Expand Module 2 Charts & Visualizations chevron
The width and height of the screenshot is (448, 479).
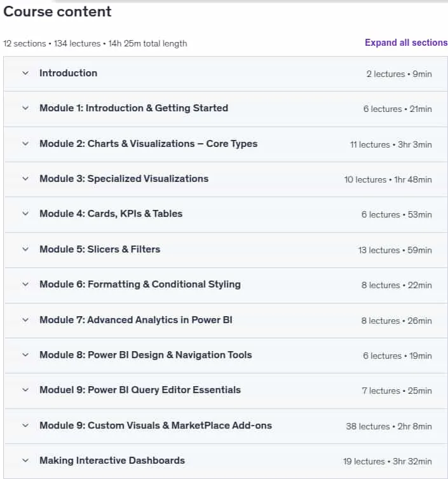25,144
